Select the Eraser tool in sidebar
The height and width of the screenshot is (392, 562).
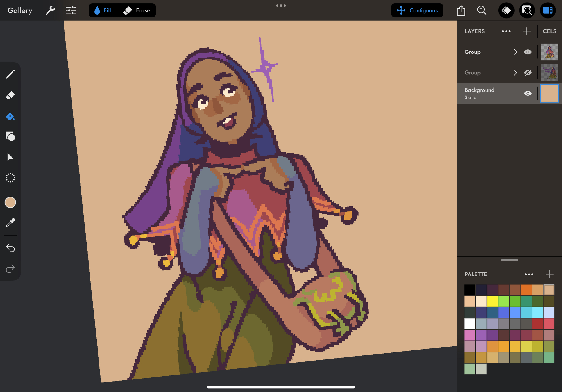tap(10, 95)
